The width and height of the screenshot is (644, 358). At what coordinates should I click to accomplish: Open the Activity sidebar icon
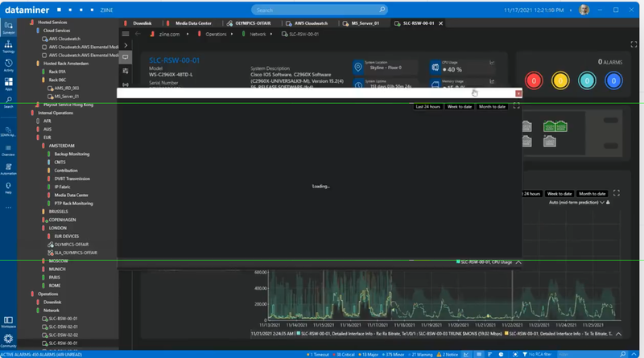[8, 65]
